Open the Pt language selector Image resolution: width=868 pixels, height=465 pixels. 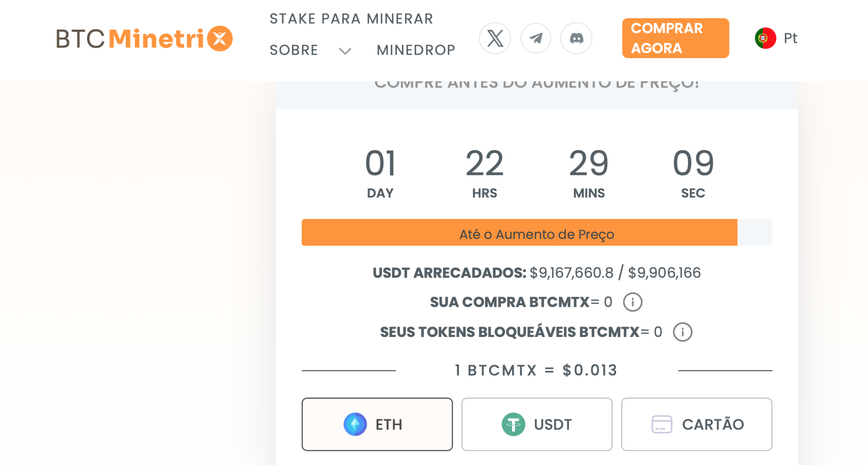pos(790,38)
